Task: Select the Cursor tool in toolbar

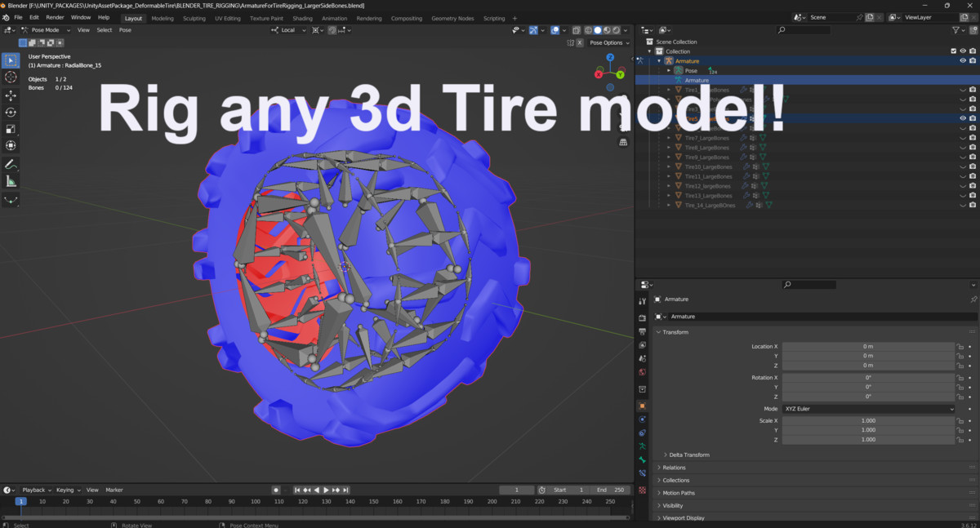Action: tap(11, 77)
